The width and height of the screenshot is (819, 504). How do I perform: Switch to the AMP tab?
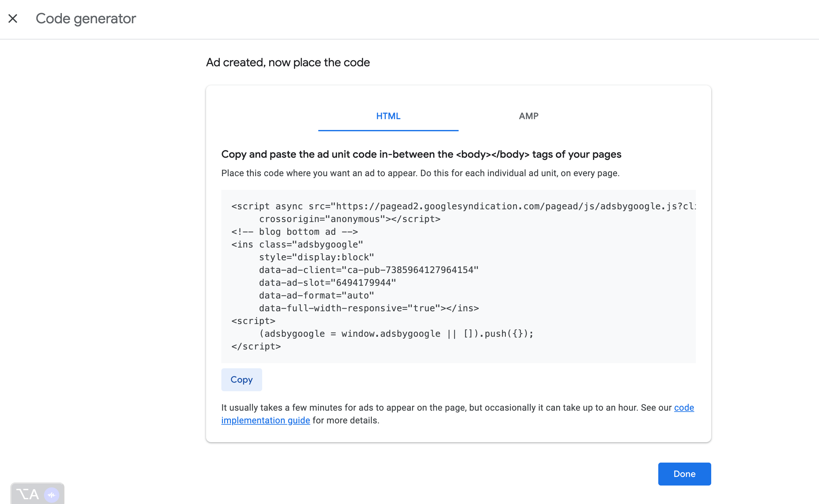coord(528,116)
